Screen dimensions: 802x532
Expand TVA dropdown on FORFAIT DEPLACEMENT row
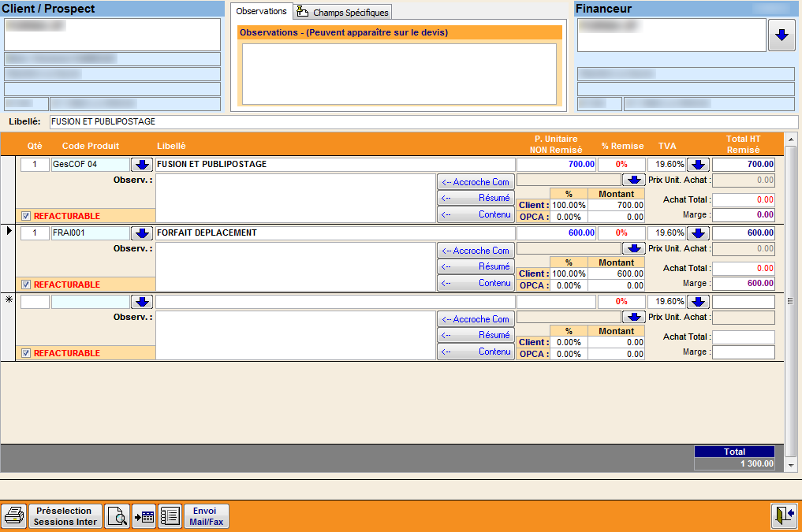(698, 233)
